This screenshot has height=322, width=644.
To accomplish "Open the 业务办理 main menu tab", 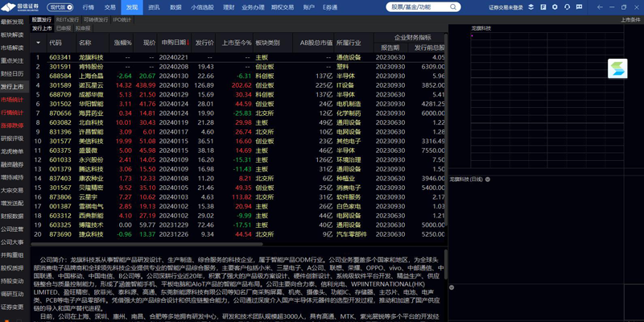I will [x=253, y=7].
